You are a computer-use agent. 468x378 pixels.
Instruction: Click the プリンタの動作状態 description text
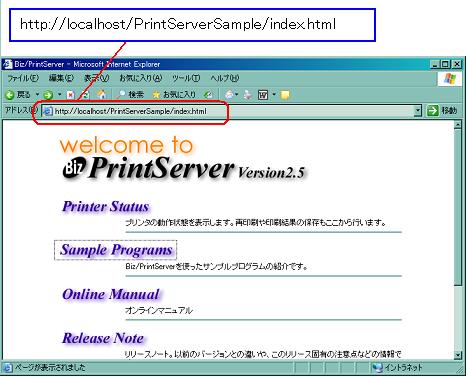click(256, 222)
